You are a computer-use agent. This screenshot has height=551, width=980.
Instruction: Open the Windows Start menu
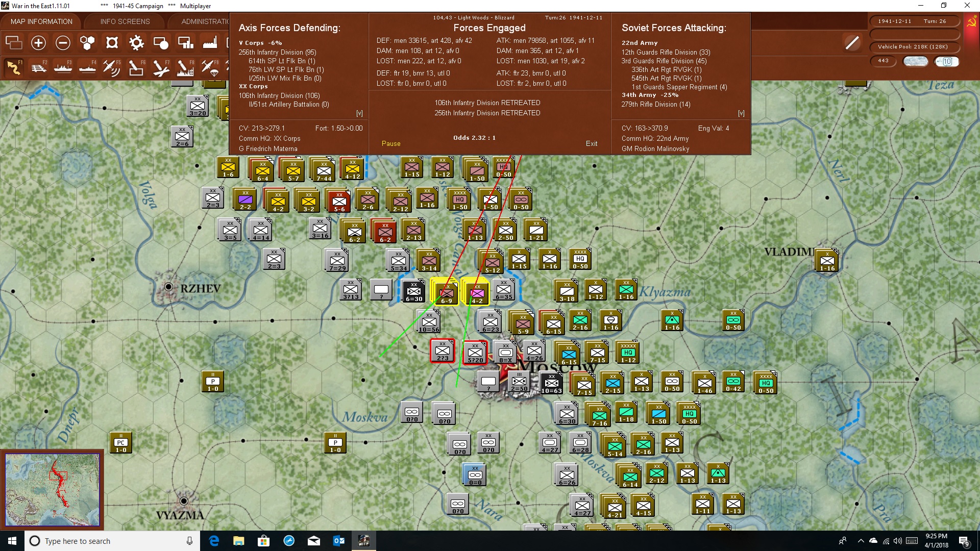click(x=12, y=541)
